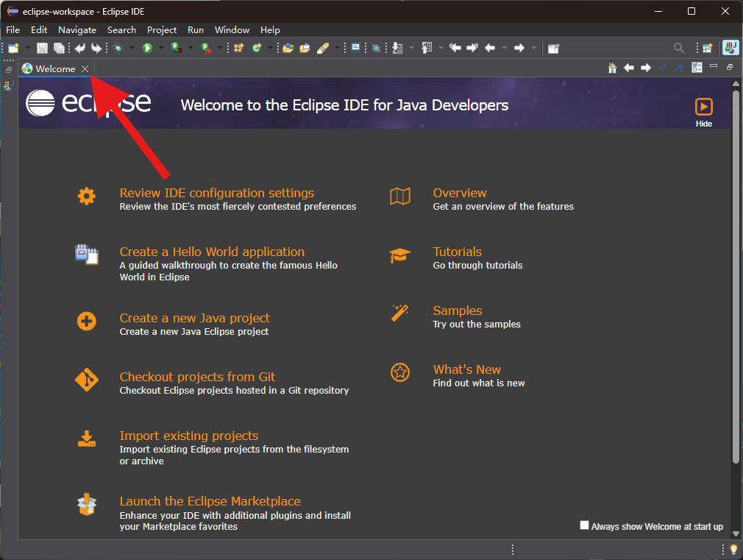743x560 pixels.
Task: Click the Previous Annotation icon
Action: point(427,48)
